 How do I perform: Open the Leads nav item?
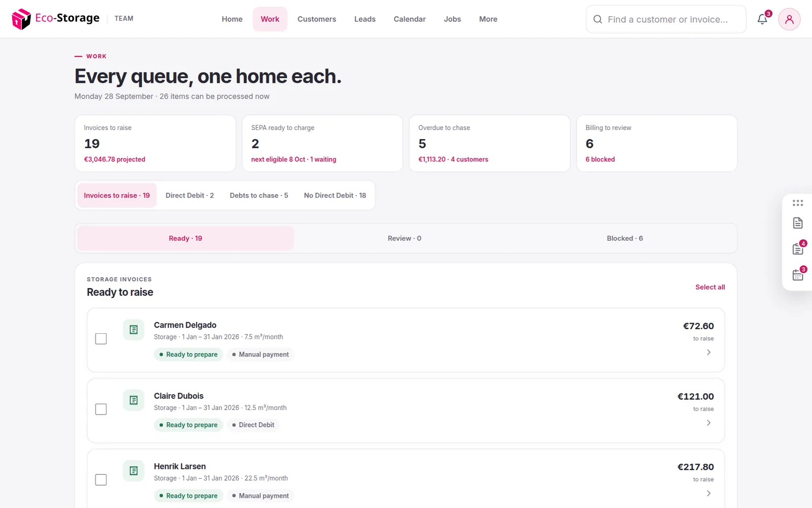[365, 19]
